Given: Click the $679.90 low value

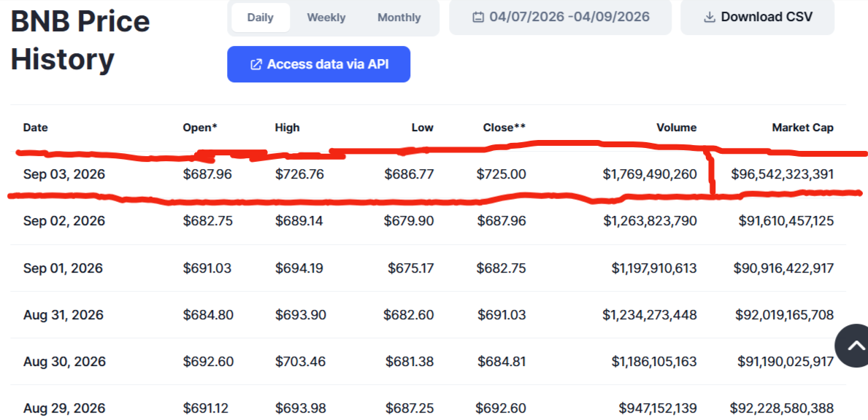Looking at the screenshot, I should tap(409, 221).
